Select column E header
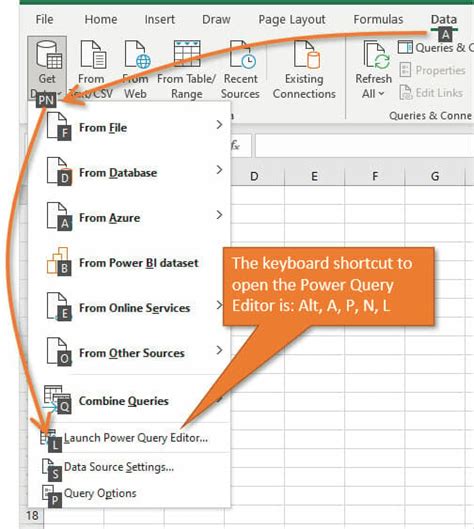The width and height of the screenshot is (474, 529). click(x=314, y=176)
